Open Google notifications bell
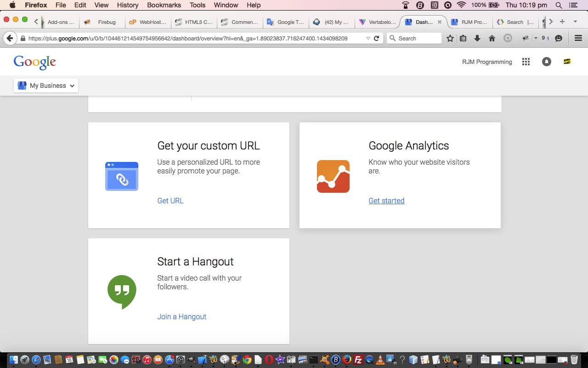Viewport: 588px width, 368px height. point(546,62)
